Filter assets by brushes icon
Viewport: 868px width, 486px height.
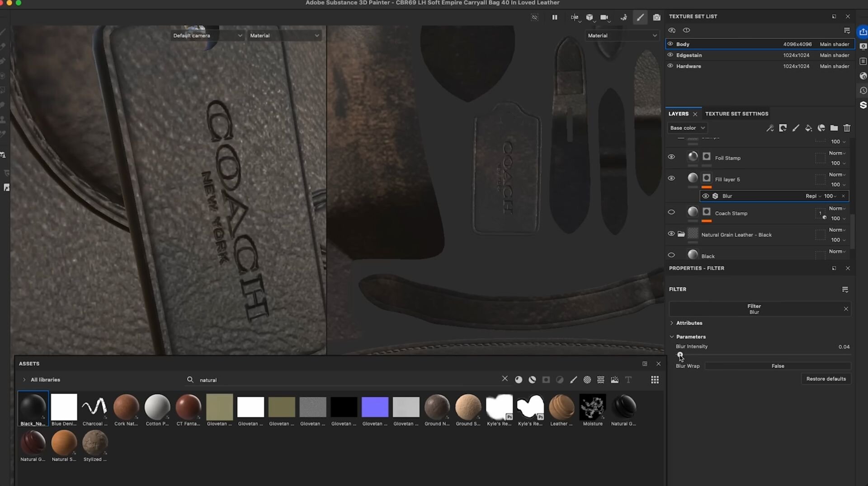click(x=574, y=380)
